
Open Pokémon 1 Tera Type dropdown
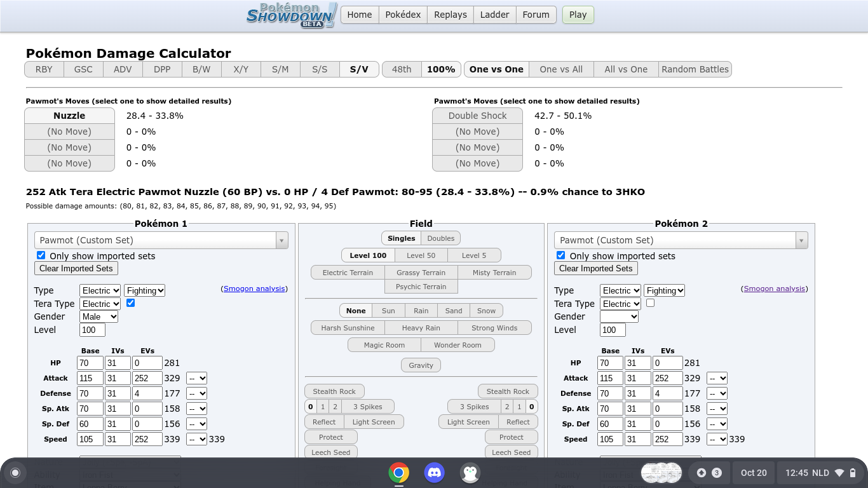[100, 304]
